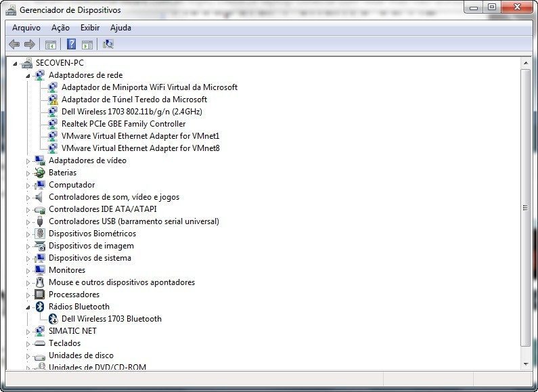This screenshot has height=392, width=538.
Task: Click the vertical scrollbar thumb
Action: (526, 208)
